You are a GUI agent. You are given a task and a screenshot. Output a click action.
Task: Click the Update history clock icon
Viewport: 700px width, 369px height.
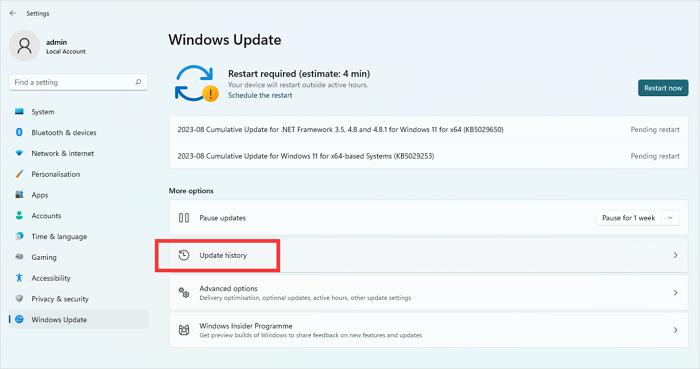[x=184, y=255]
